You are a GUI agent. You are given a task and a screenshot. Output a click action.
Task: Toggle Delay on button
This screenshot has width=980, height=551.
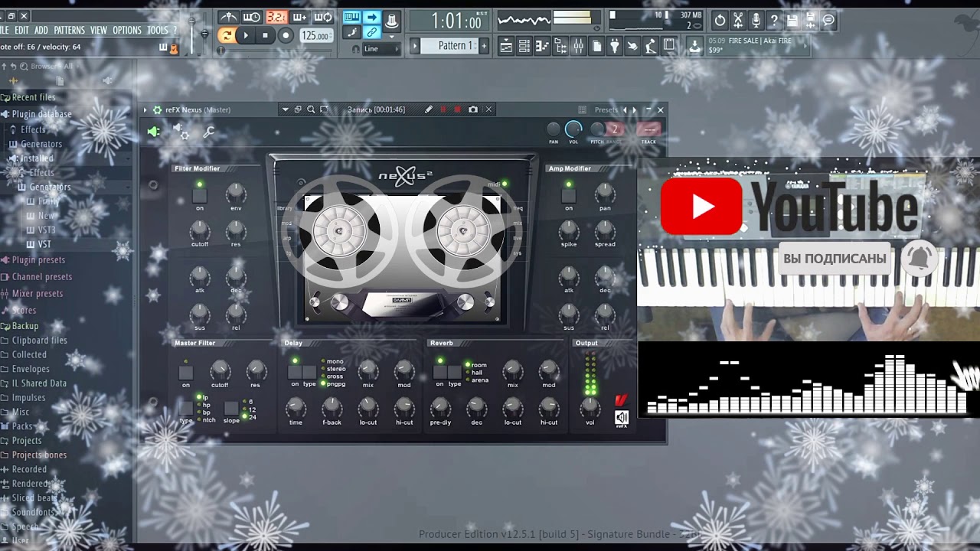pos(295,372)
